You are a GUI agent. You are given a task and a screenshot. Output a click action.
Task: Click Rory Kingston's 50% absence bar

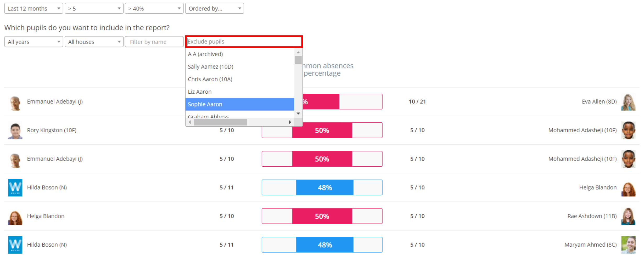(x=322, y=130)
